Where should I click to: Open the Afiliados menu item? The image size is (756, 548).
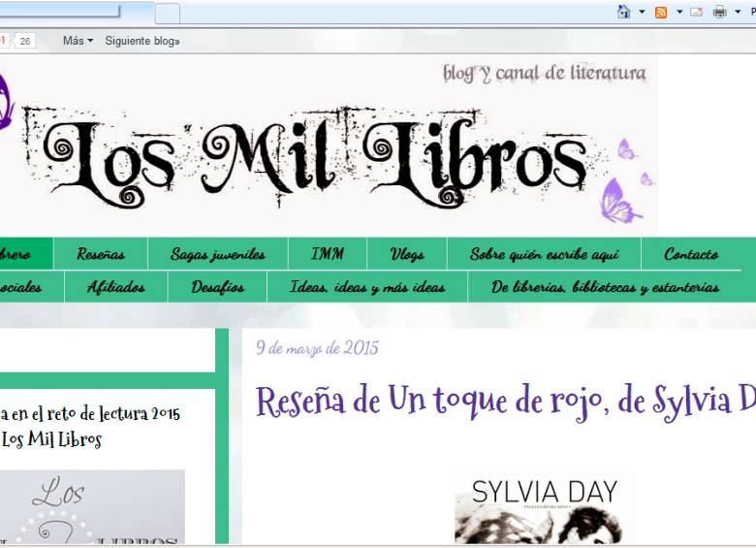pyautogui.click(x=115, y=287)
